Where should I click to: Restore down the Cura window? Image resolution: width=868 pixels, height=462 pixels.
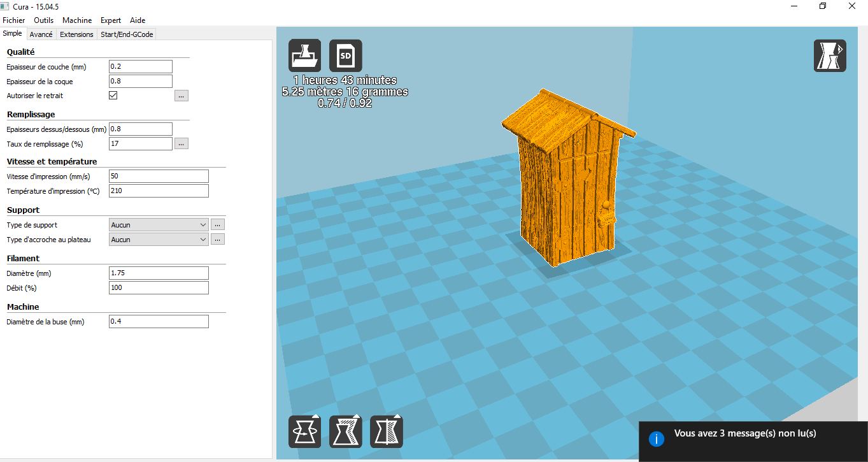(823, 6)
